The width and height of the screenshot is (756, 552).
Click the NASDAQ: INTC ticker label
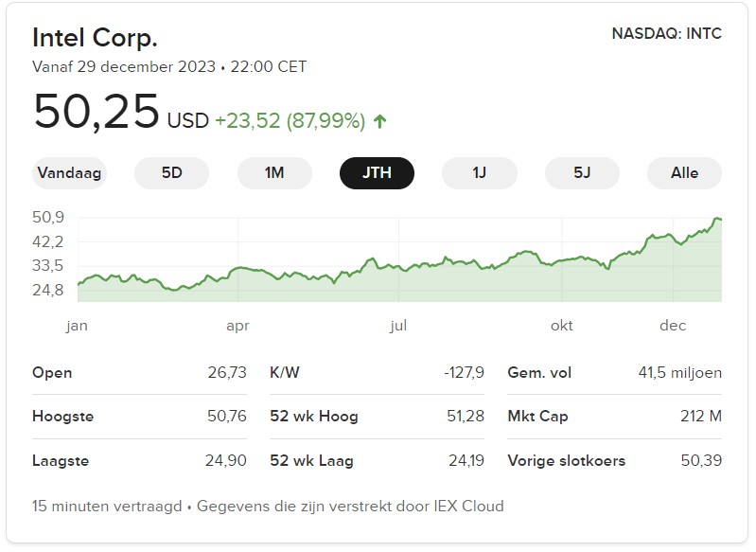(666, 34)
